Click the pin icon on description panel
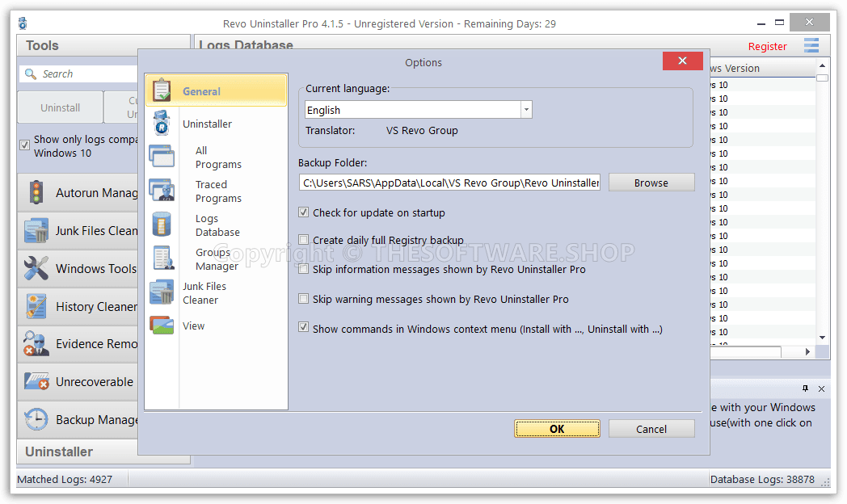 tap(806, 388)
